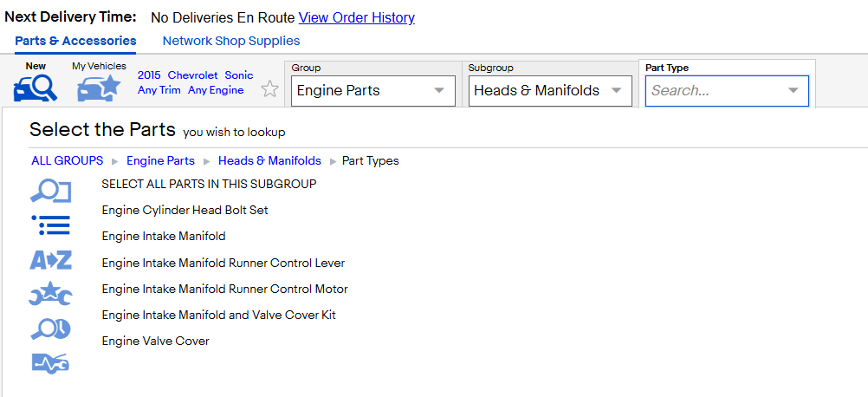Choose Engine Valve Cover part type

156,341
